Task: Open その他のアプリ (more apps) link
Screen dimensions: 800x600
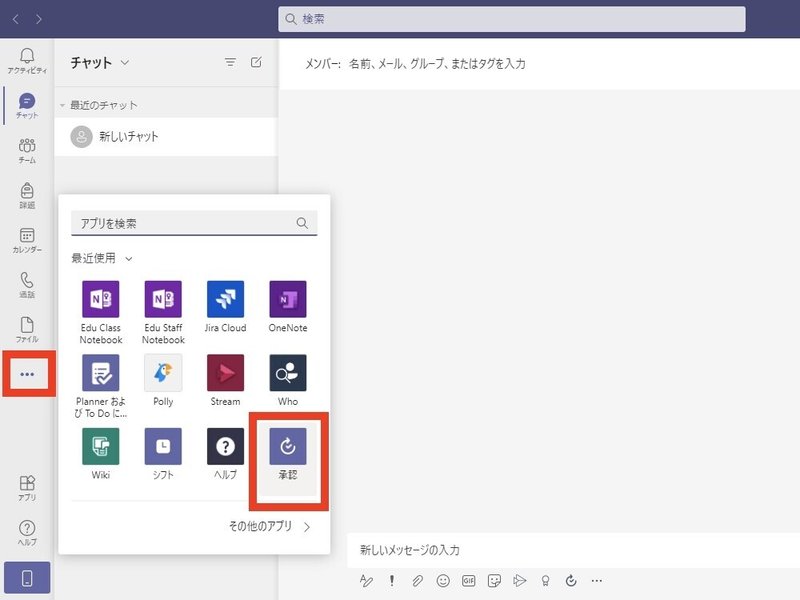Action: [x=269, y=526]
